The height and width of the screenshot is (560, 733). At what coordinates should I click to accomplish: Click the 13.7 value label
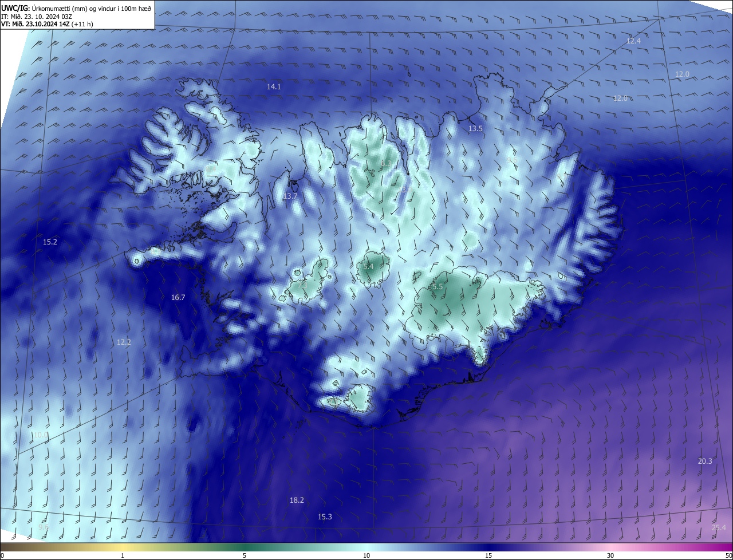(x=290, y=196)
